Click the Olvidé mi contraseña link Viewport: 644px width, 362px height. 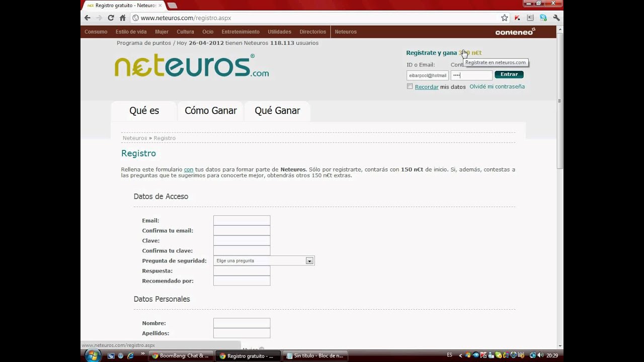[x=497, y=86]
